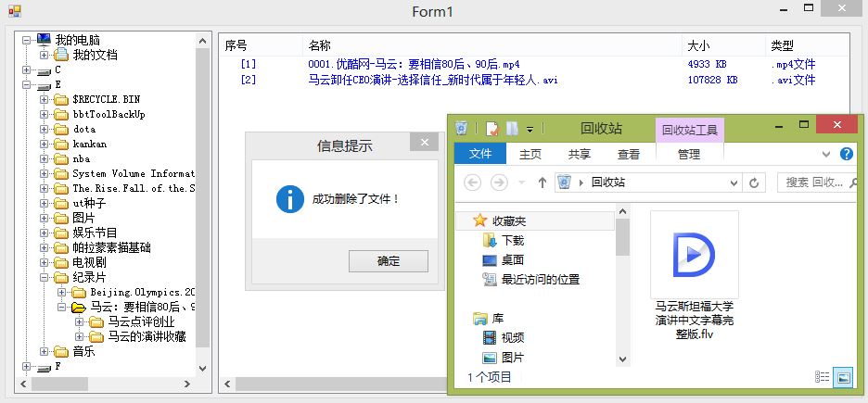
Task: Go back in Recycle Bin explorer
Action: pos(472,183)
